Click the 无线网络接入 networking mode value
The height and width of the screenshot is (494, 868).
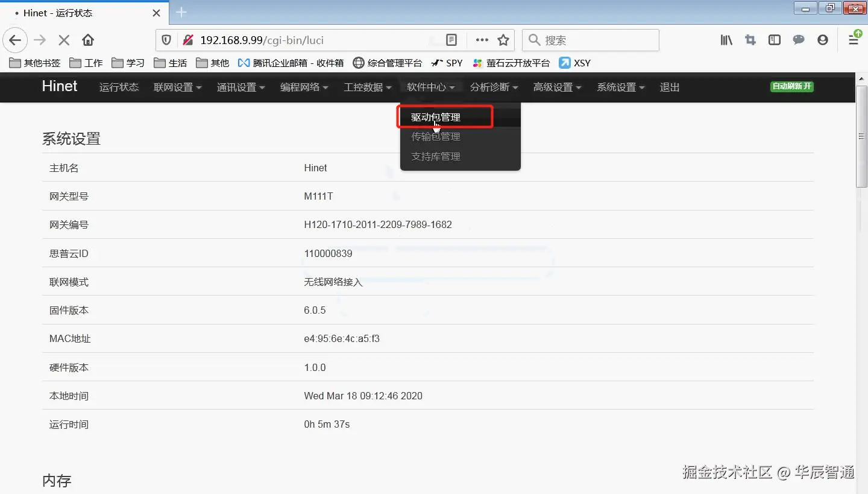click(x=333, y=282)
